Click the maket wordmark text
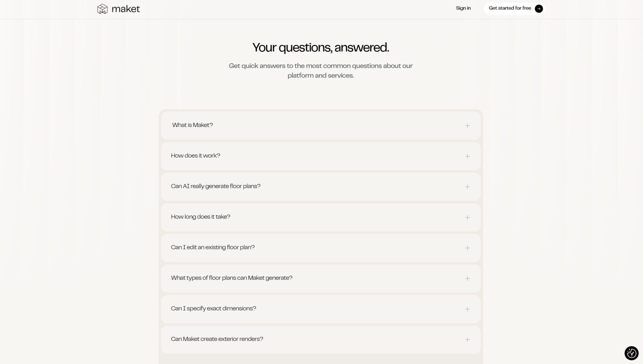Screen dimensions: 643x364 tap(126, 9)
